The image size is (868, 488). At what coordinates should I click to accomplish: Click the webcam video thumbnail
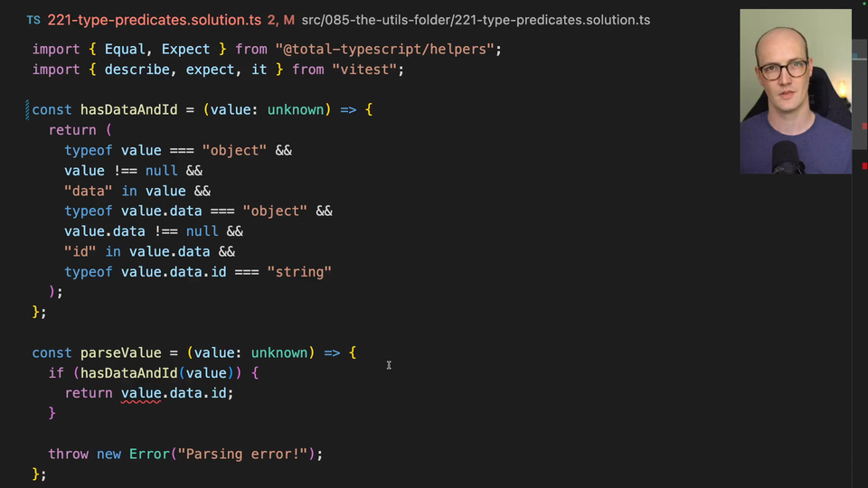pos(796,90)
